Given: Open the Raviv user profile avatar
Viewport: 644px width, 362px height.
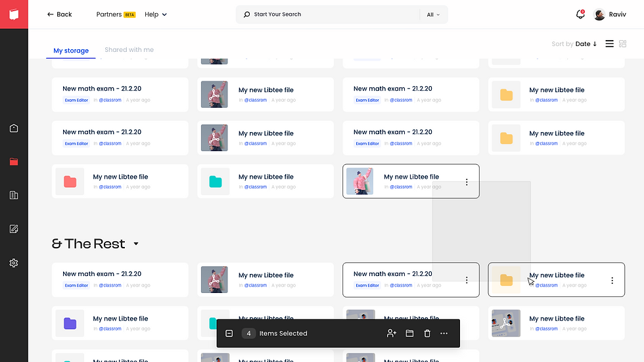Looking at the screenshot, I should point(599,14).
